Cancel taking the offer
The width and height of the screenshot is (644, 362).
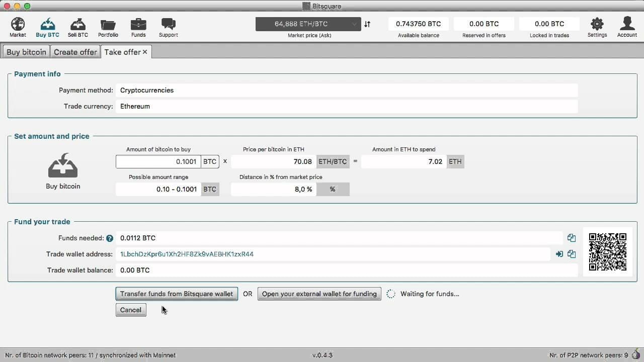click(x=131, y=310)
